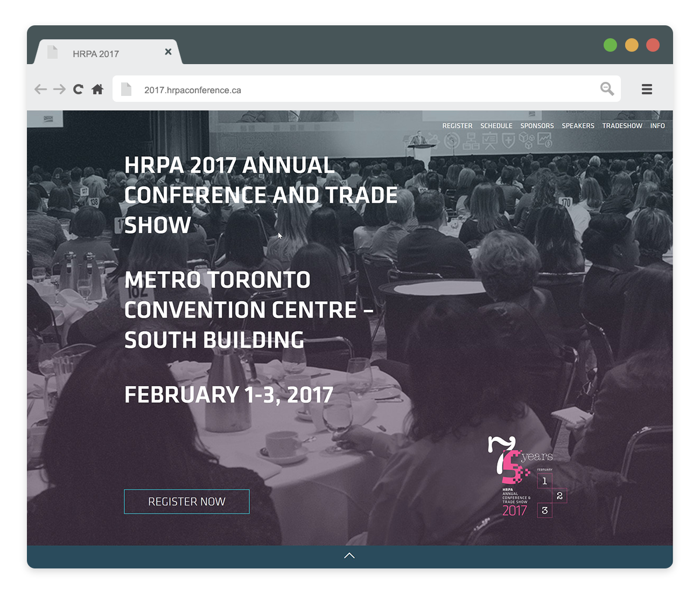Image resolution: width=700 pixels, height=597 pixels.
Task: Reload the page with refresh icon
Action: click(78, 89)
